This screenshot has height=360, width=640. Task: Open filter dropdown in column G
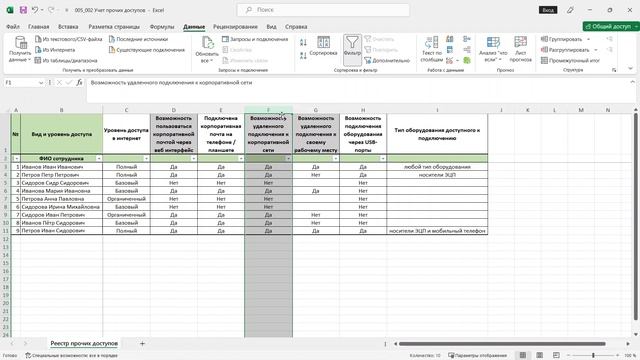[x=336, y=158]
